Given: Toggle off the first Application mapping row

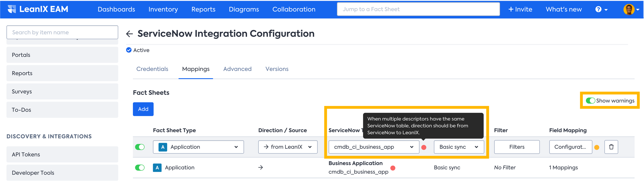Looking at the screenshot, I should coord(140,147).
